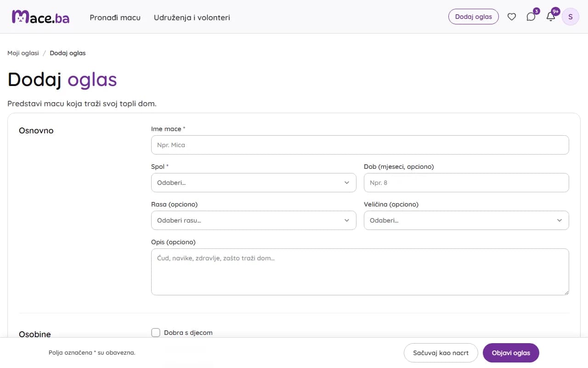
Task: Open Udruženja i volonteri page
Action: pyautogui.click(x=192, y=17)
